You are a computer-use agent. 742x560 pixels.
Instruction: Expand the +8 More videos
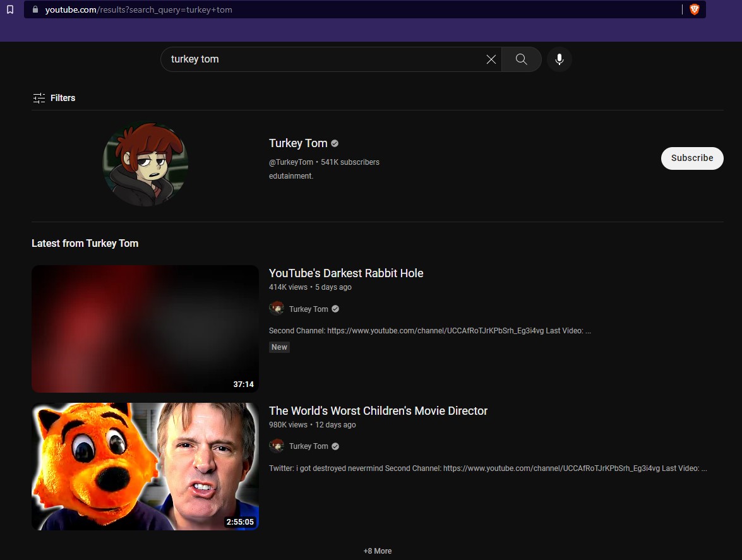377,551
